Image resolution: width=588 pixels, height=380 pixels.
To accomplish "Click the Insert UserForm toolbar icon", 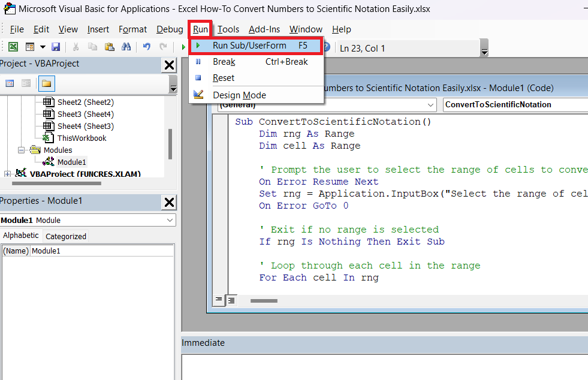I will (x=30, y=47).
